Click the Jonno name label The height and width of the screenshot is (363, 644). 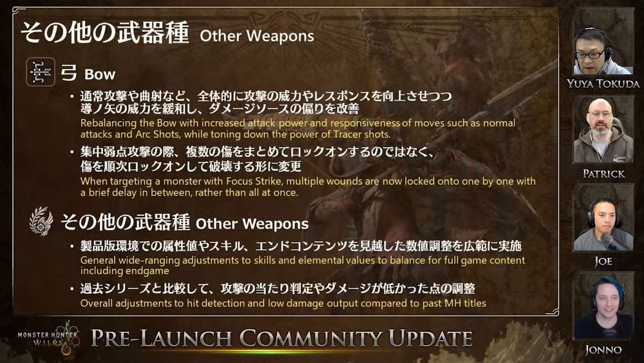click(x=603, y=350)
